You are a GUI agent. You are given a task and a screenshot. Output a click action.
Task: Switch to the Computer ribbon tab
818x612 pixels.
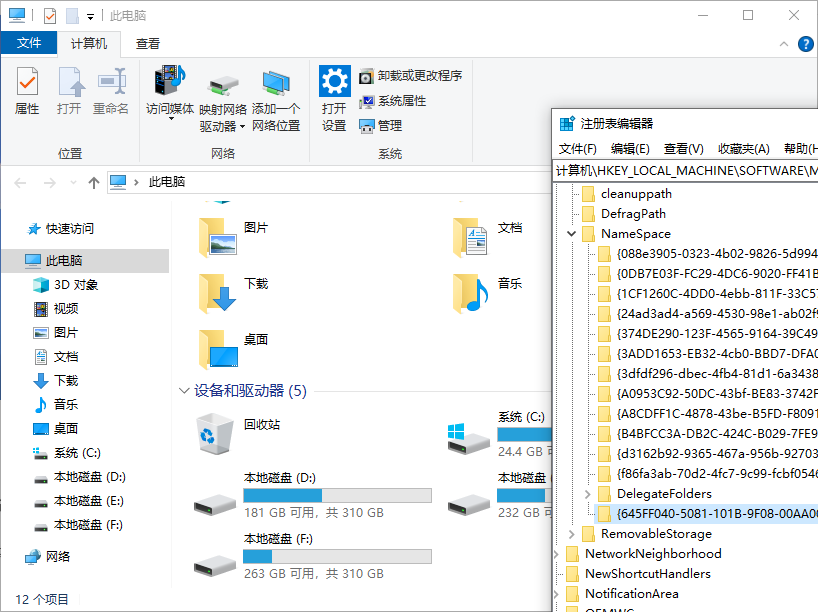tap(89, 44)
